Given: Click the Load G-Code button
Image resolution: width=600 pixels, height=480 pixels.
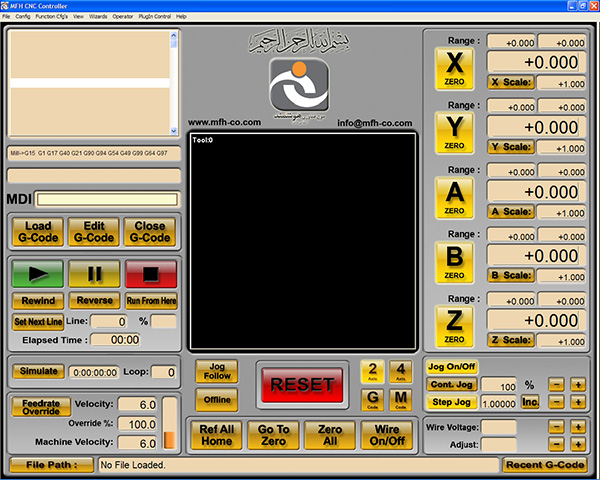Looking at the screenshot, I should pos(38,232).
